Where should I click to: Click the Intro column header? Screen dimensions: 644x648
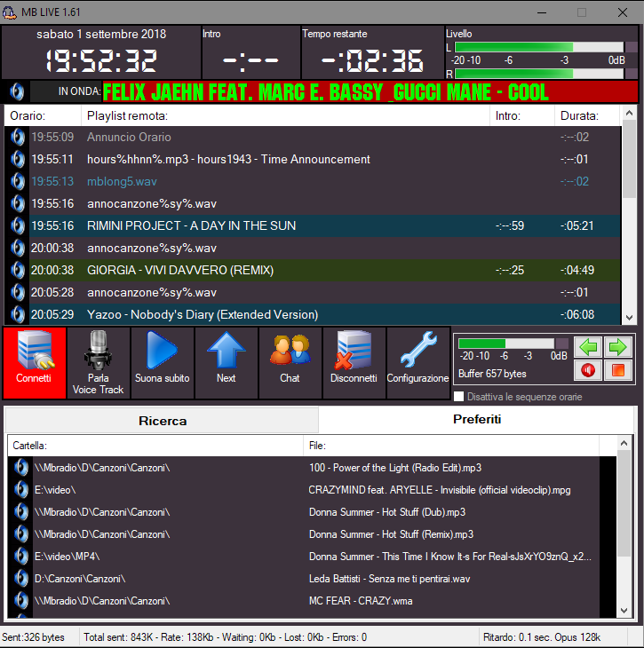pyautogui.click(x=522, y=115)
